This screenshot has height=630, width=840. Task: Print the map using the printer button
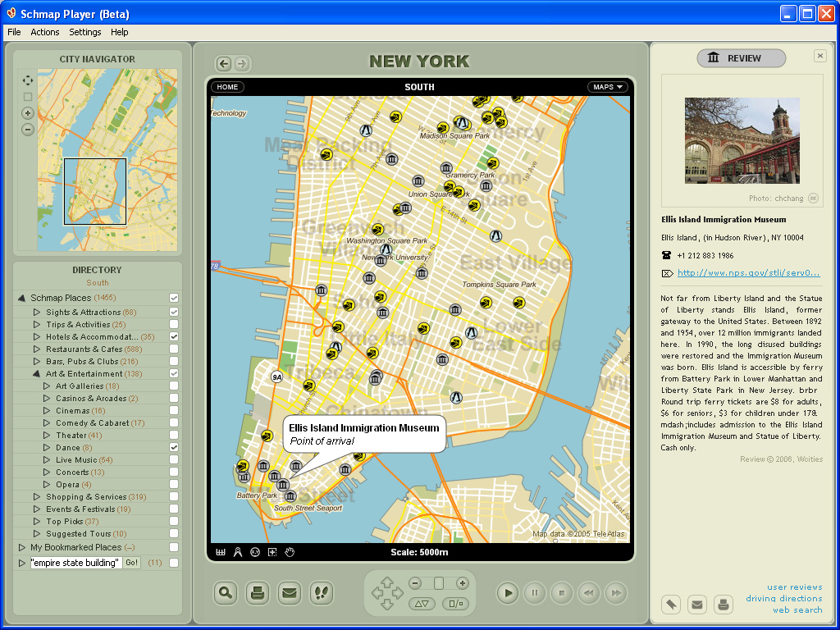click(258, 592)
